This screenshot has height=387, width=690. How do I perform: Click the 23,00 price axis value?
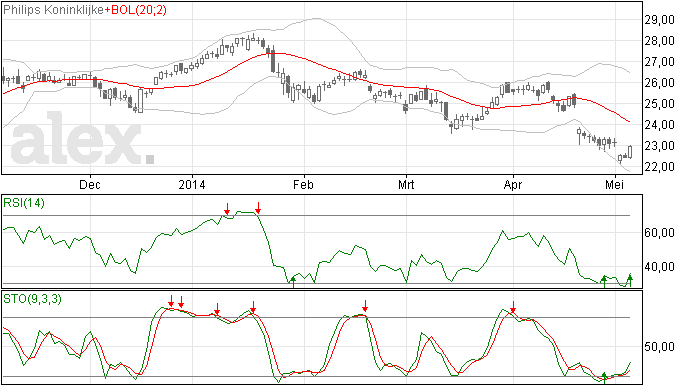659,146
